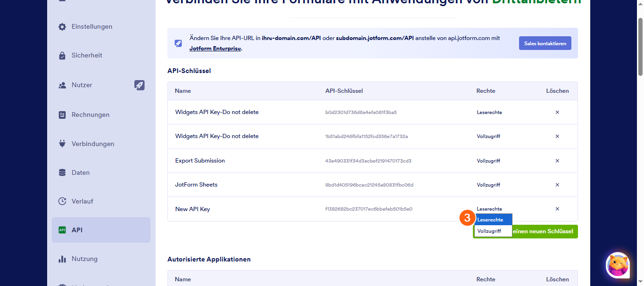Open Verbindungen sidebar item
This screenshot has height=286, width=644.
tap(101, 144)
